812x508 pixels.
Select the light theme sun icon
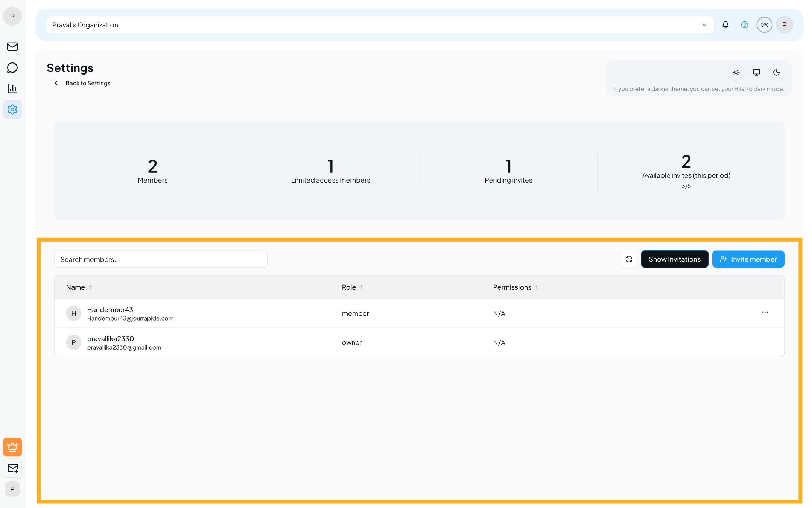736,72
